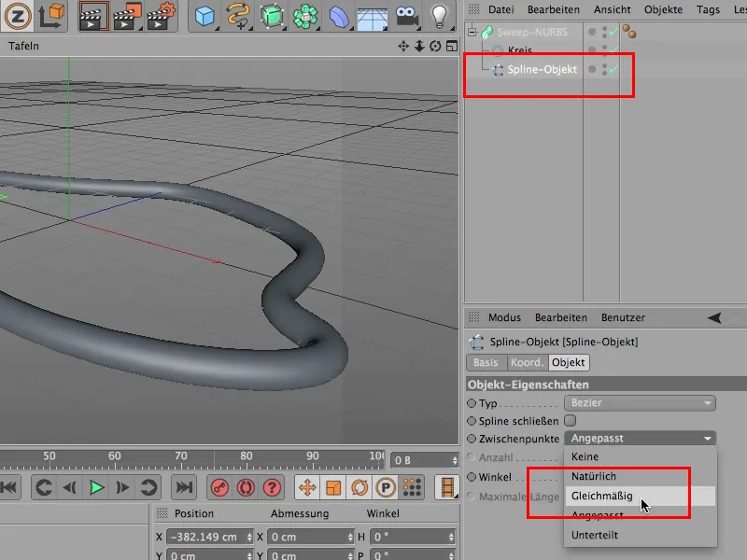
Task: Click the viewport move camera icon
Action: pos(403,46)
